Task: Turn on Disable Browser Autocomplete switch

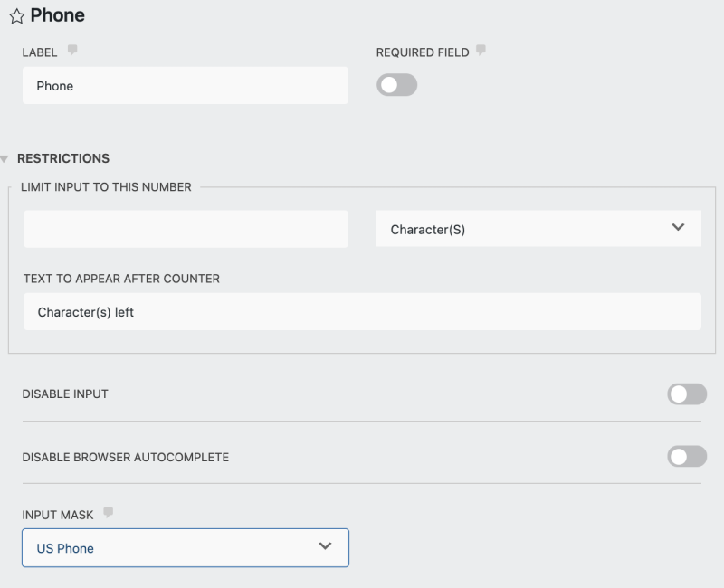Action: click(686, 456)
